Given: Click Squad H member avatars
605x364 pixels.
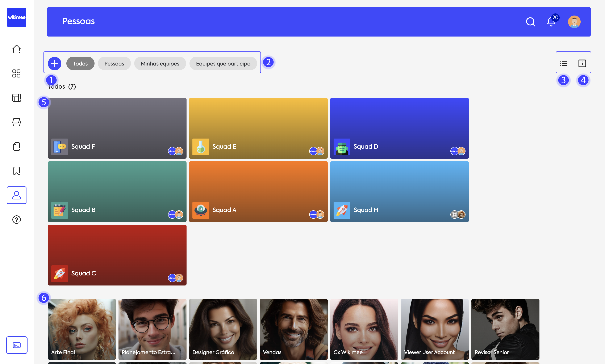Looking at the screenshot, I should point(458,215).
